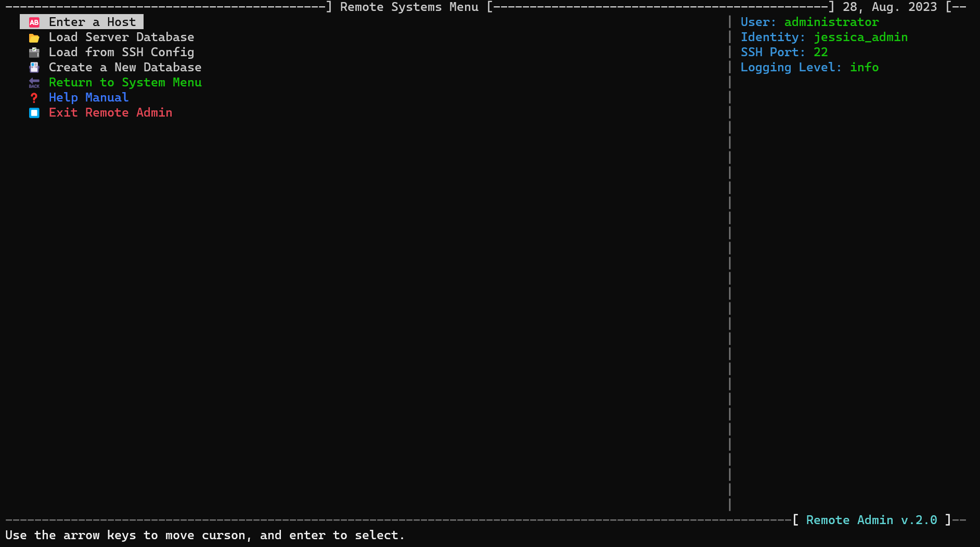The width and height of the screenshot is (980, 547).
Task: Click the floppy disk icon for Create a New Database
Action: (x=34, y=68)
